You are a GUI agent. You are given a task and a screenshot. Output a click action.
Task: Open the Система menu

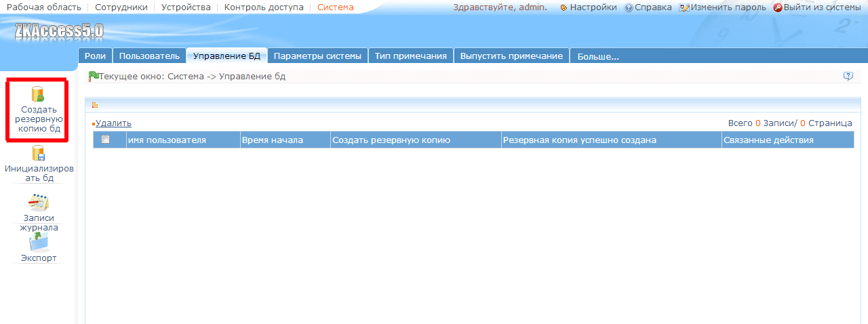coord(336,7)
